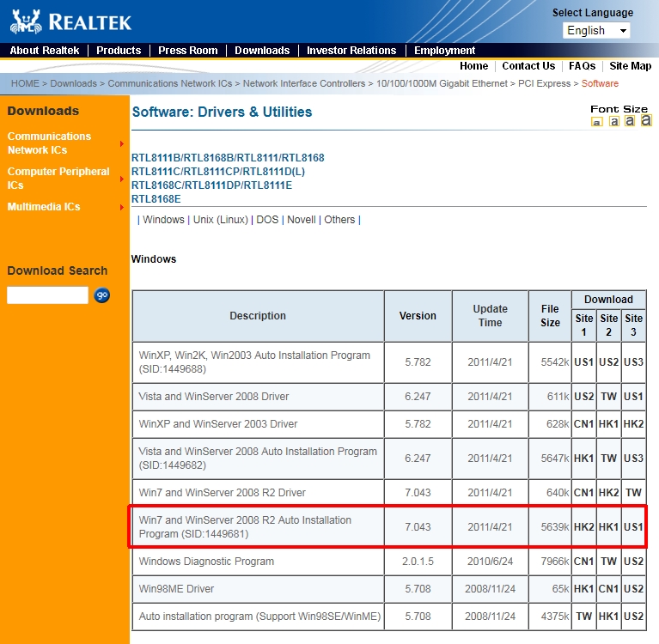
Task: Download Win7 Auto Installation Program from HK2
Action: pos(583,527)
